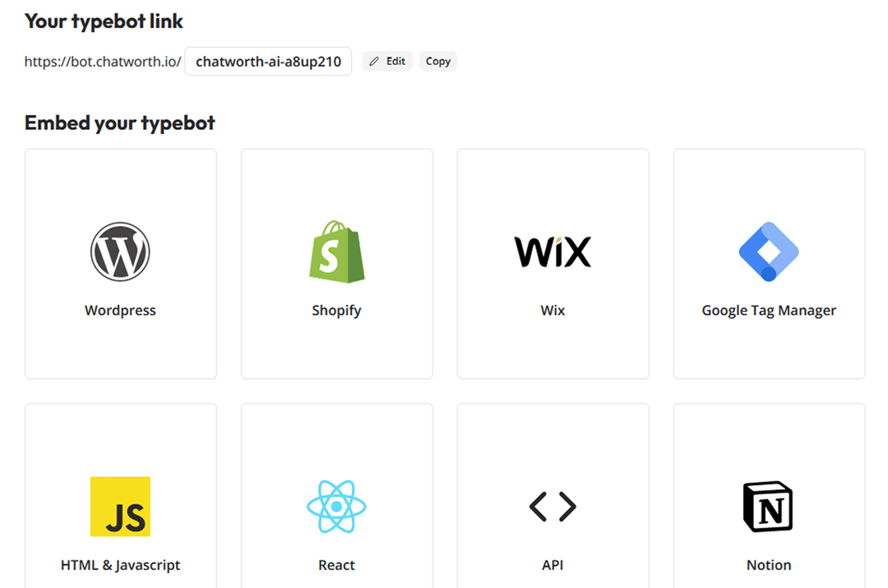Click the "React" embed label
The height and width of the screenshot is (588, 888).
click(x=336, y=566)
